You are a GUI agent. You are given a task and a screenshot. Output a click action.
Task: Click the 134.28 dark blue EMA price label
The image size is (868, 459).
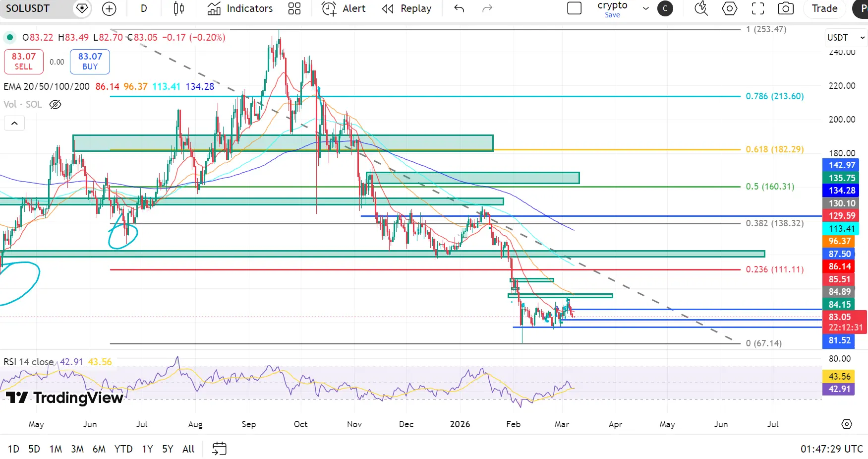841,191
